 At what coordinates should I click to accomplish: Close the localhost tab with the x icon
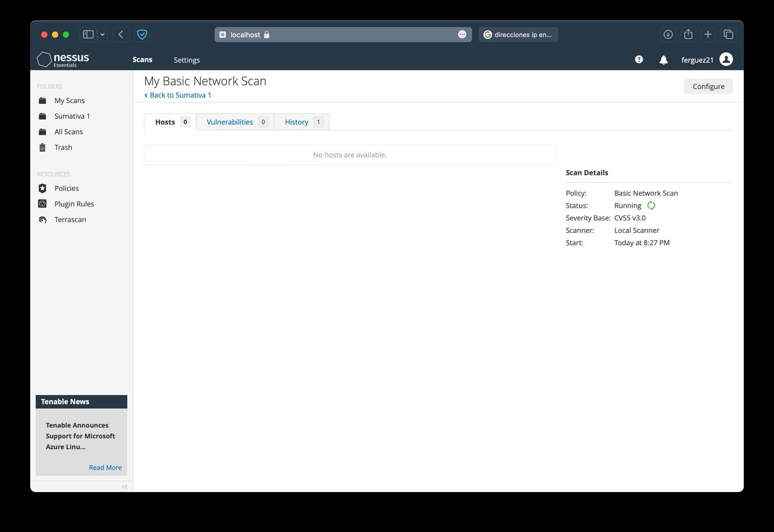[x=223, y=34]
